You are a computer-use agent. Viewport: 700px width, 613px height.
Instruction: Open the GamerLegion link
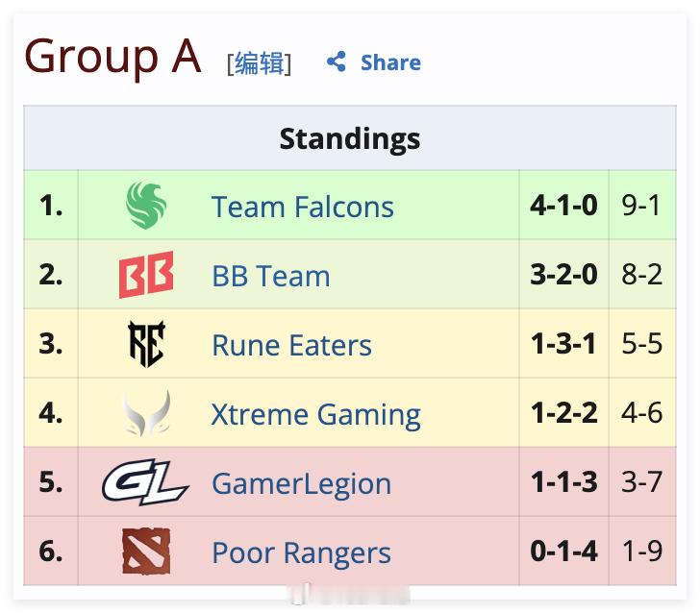(301, 483)
